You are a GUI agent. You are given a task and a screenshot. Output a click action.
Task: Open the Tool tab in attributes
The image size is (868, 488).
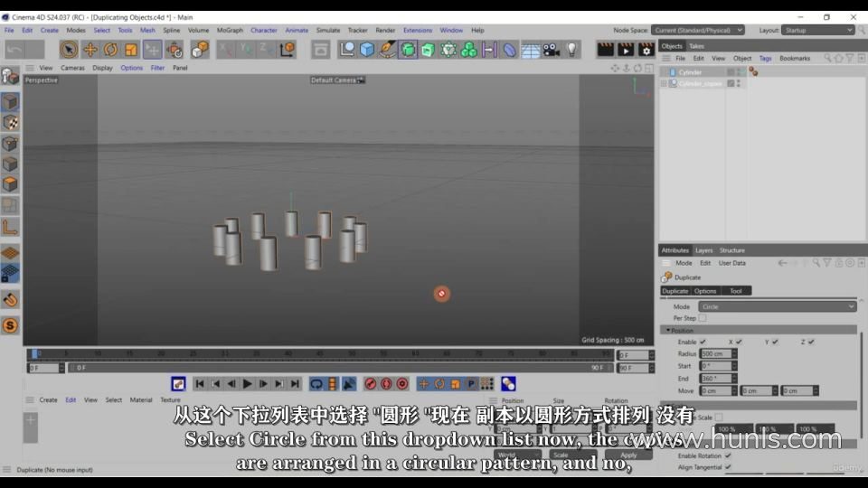tap(736, 291)
